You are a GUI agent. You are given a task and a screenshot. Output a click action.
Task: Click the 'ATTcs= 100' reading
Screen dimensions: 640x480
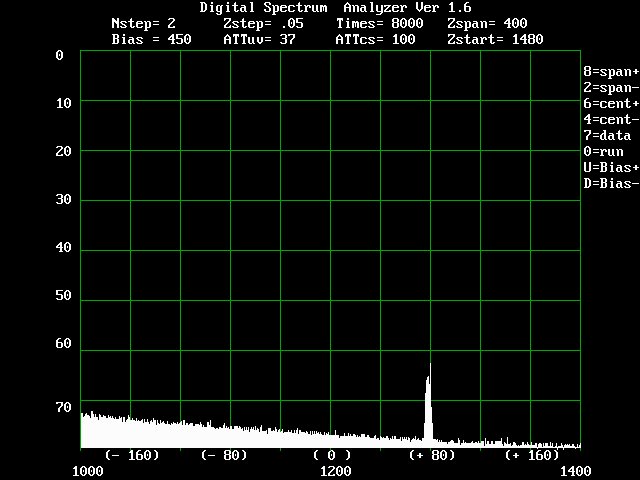click(376, 40)
